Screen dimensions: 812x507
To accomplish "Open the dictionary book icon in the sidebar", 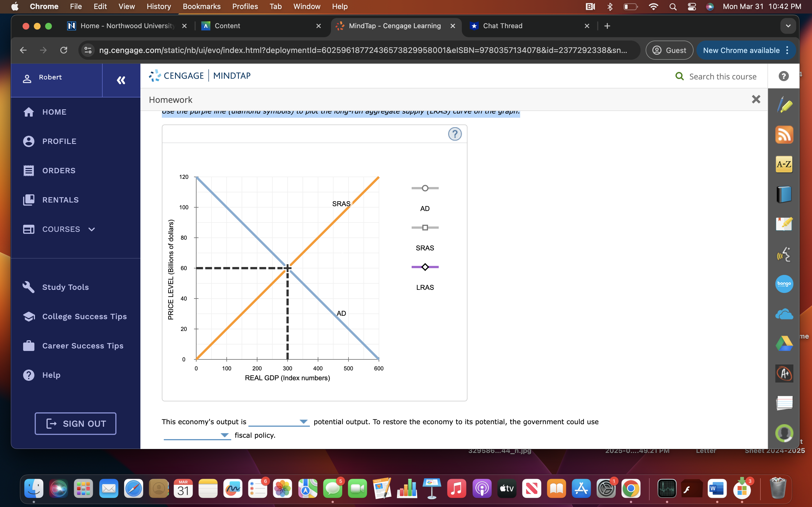I will [x=784, y=194].
